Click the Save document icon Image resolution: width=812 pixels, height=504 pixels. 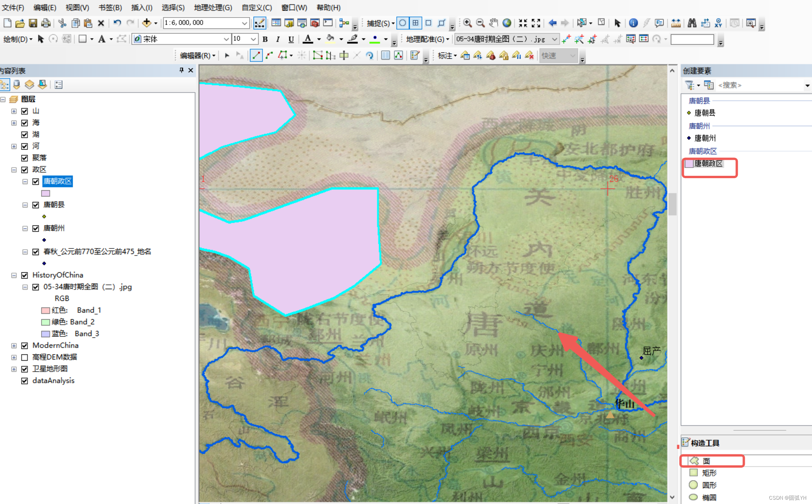33,23
